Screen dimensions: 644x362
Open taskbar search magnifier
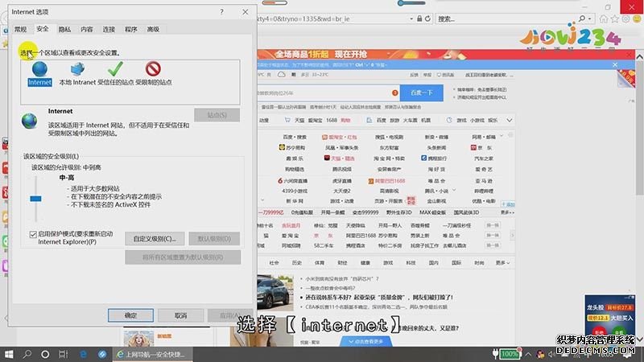[27, 354]
